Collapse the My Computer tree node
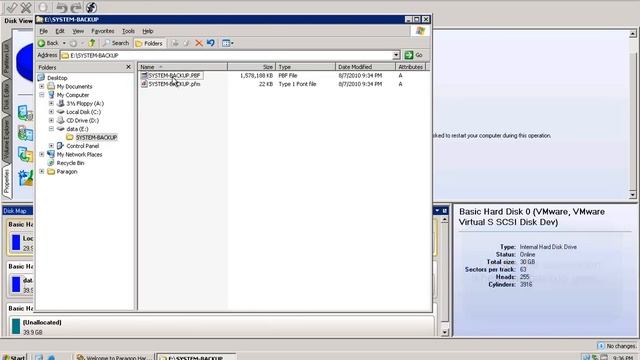Viewport: 640px width, 360px height. (42, 95)
